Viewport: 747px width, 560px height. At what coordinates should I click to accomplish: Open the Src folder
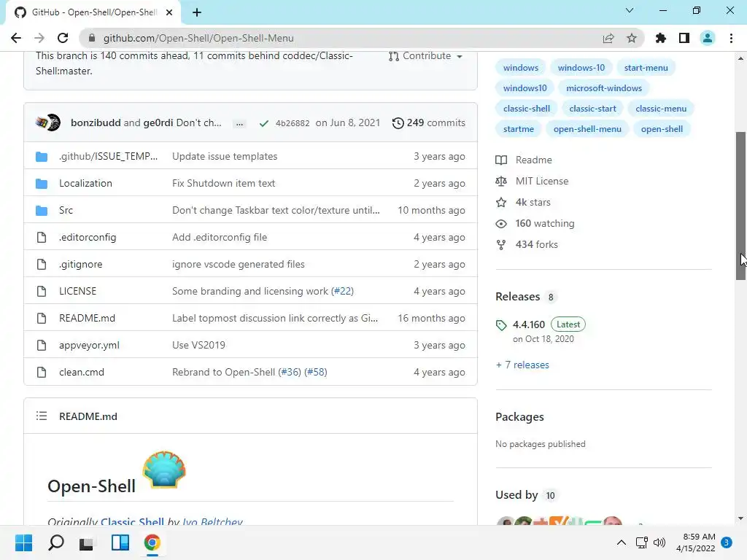[66, 210]
